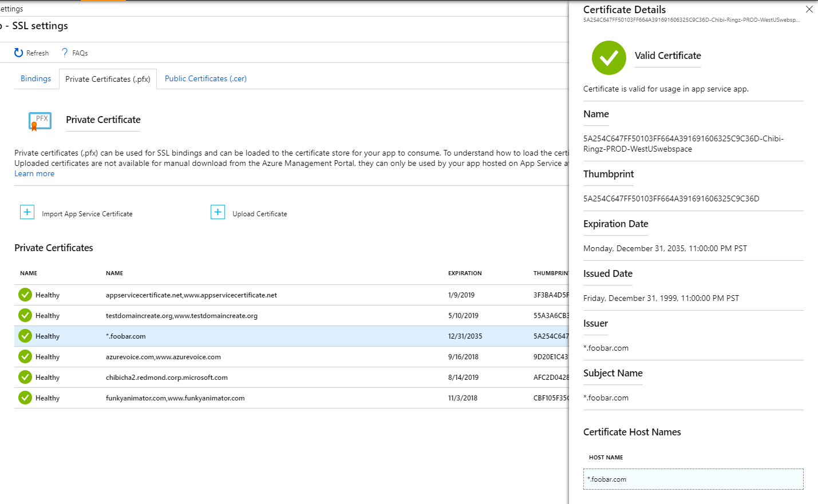Open the Public Certificates (.cer) tab

click(x=206, y=79)
